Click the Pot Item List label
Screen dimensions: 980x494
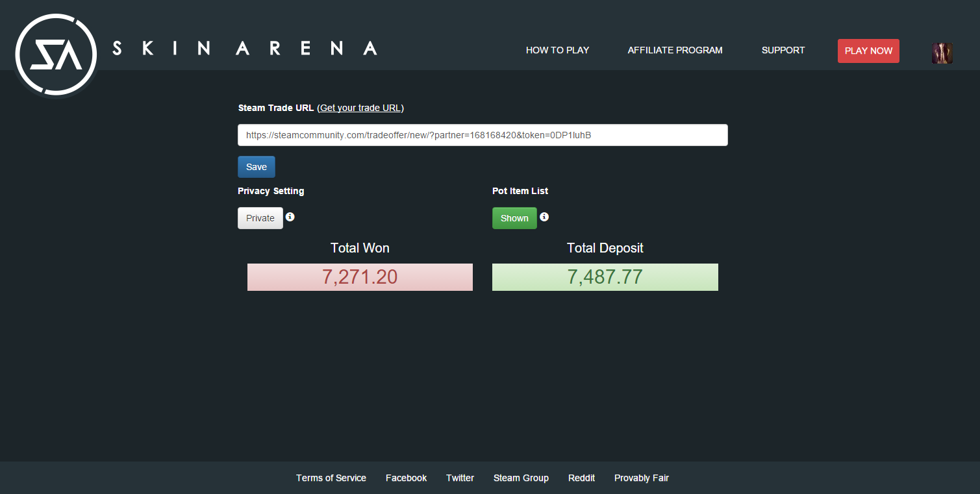coord(520,191)
